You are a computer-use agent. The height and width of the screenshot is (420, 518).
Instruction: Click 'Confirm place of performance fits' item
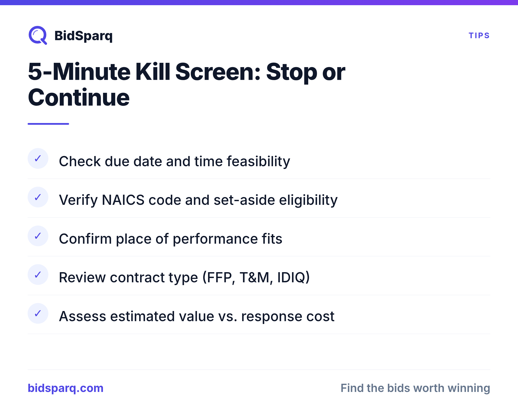171,239
